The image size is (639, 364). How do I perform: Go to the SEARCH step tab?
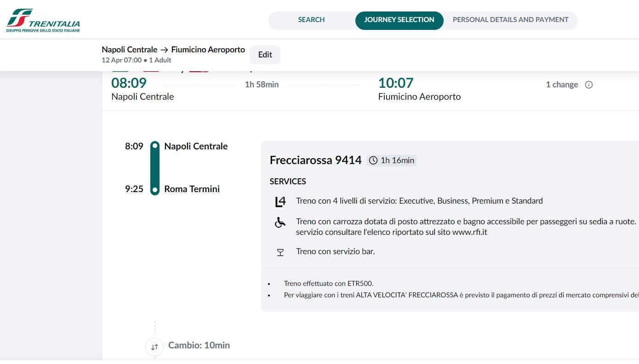click(311, 20)
